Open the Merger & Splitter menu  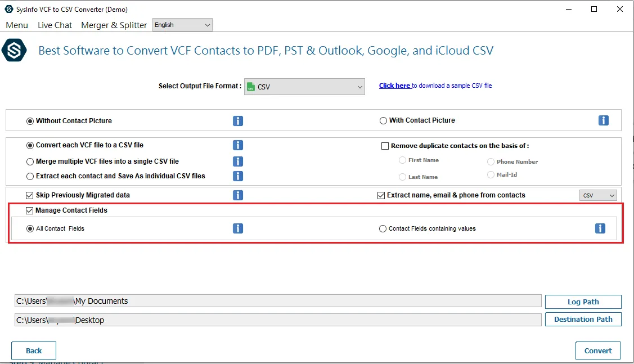point(114,25)
